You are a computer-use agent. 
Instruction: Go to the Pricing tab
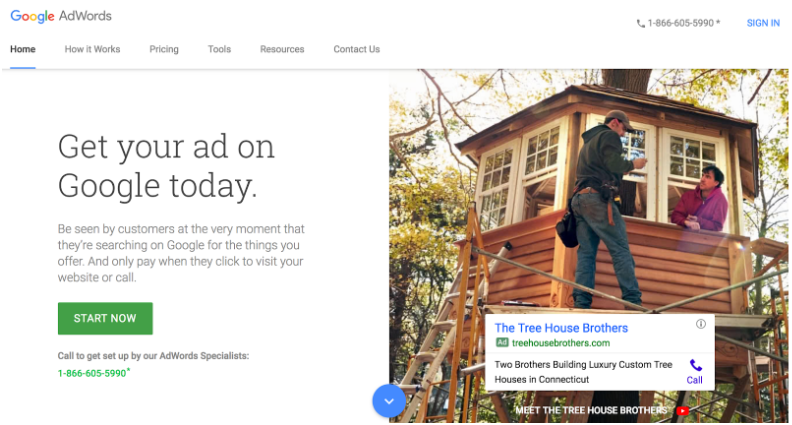164,49
